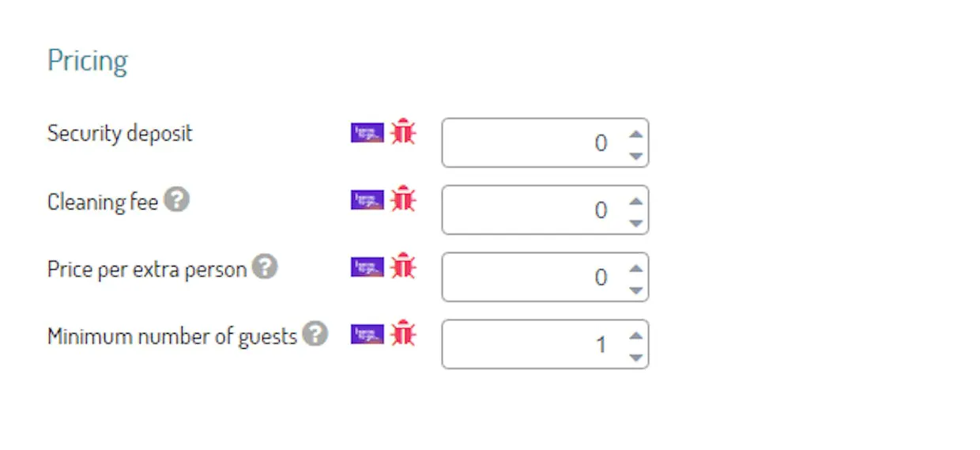This screenshot has width=980, height=450.
Task: Increment Price per extra person
Action: point(635,268)
